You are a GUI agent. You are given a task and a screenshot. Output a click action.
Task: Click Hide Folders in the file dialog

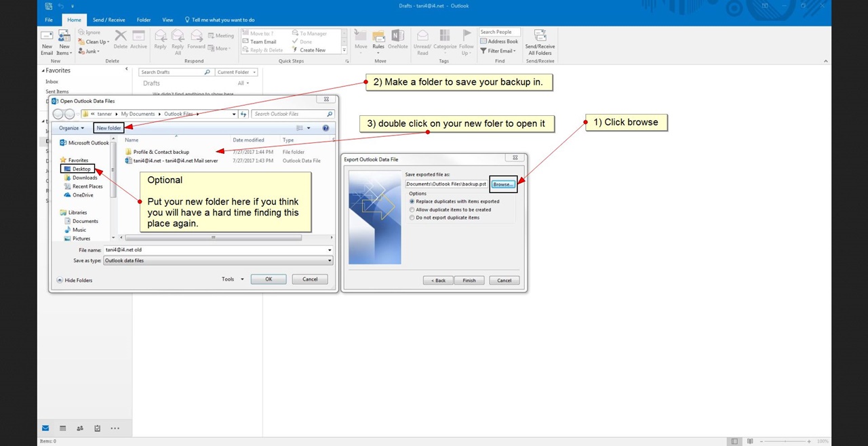(75, 280)
